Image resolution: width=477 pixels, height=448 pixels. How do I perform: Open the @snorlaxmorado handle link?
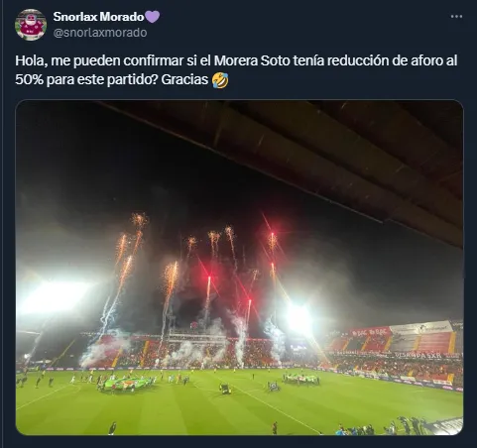(x=100, y=33)
